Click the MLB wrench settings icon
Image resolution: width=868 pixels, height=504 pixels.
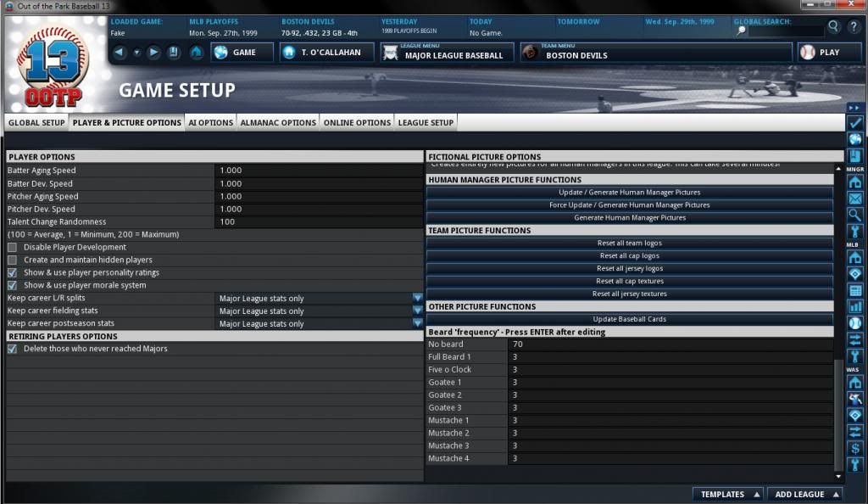coord(855,356)
